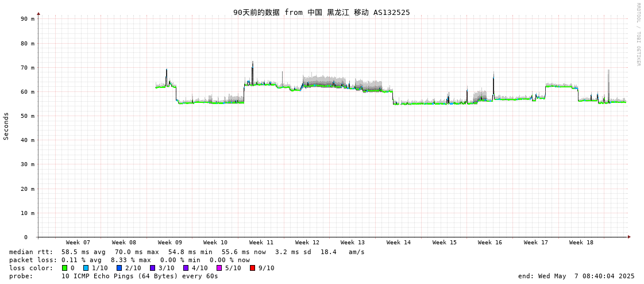Viewport: 644px width, 284px height.
Task: Click the 60 m y-axis label
Action: (x=27, y=91)
